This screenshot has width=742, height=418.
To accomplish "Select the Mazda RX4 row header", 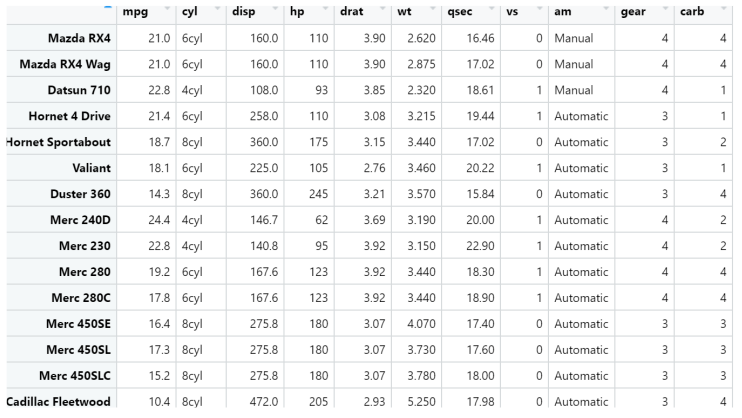I will click(x=62, y=38).
